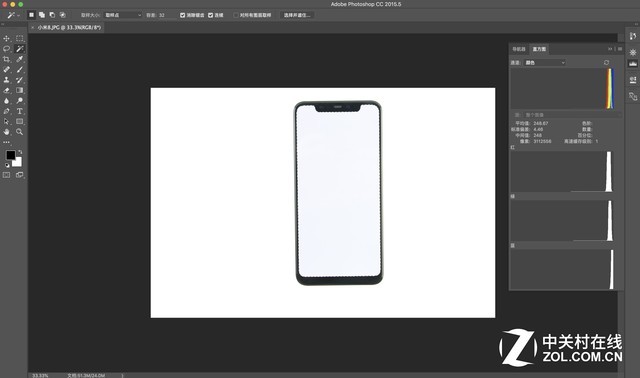Open the Magic Wand tool preset picker

pos(13,15)
